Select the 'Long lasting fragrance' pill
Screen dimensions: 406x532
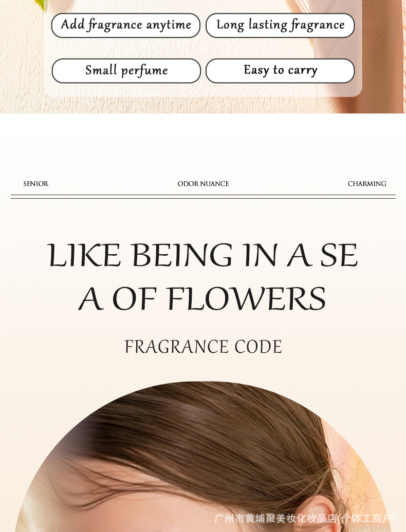pyautogui.click(x=280, y=26)
